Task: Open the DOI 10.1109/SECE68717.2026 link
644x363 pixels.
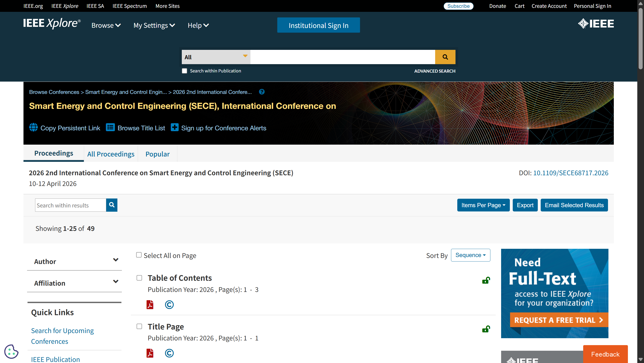Action: 571,173
